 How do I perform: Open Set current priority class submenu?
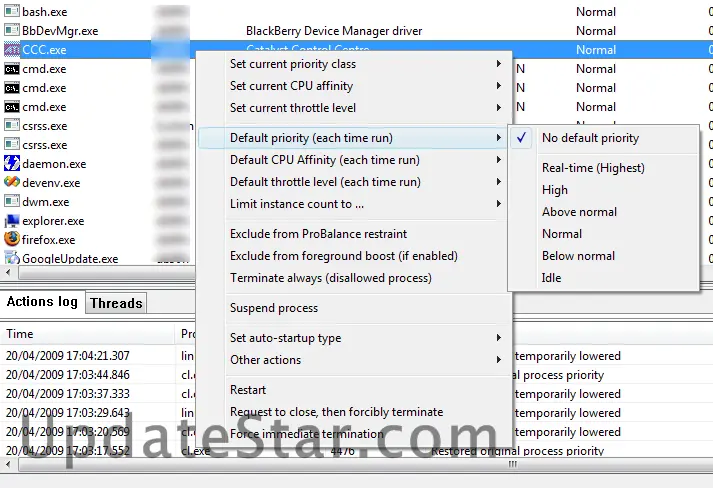coord(355,64)
